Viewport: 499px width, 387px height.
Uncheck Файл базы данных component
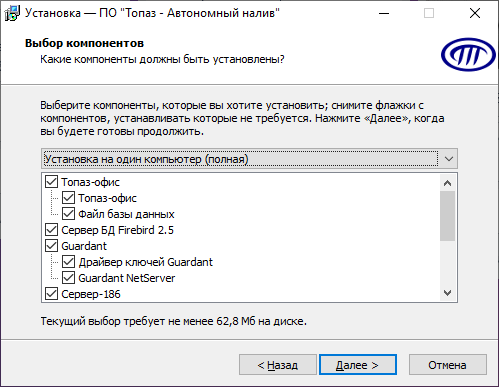(x=68, y=214)
